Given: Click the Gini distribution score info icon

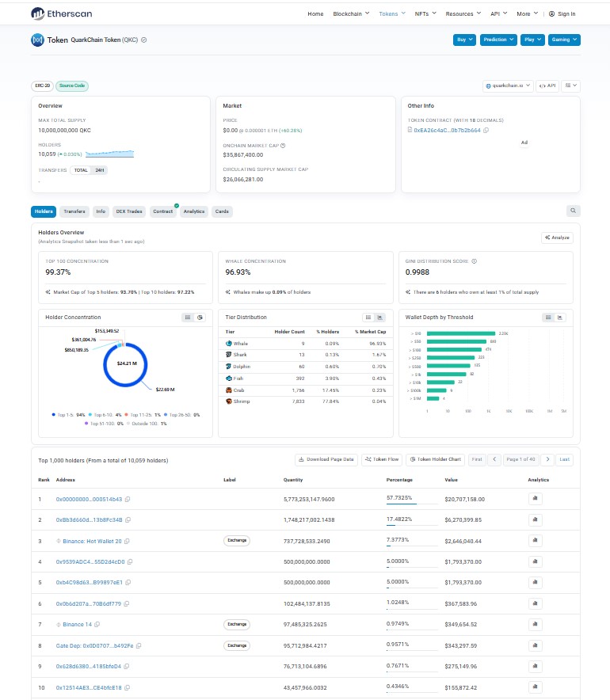Looking at the screenshot, I should point(475,261).
